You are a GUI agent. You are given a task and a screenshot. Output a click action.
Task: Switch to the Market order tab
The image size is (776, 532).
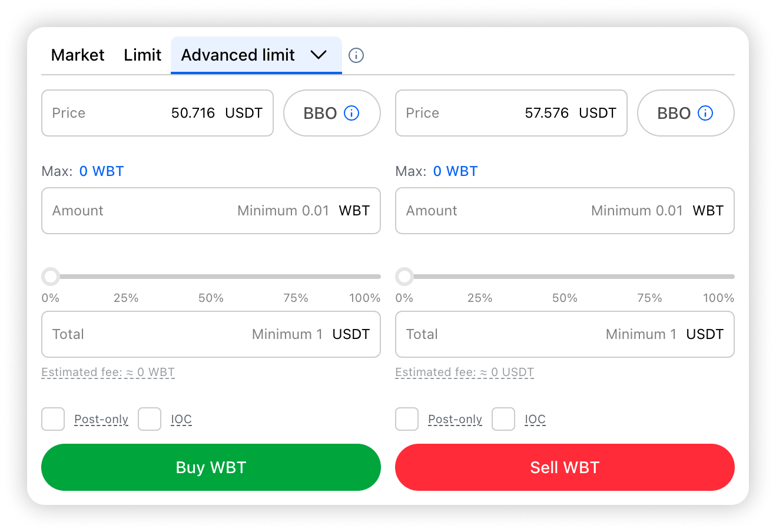[78, 55]
